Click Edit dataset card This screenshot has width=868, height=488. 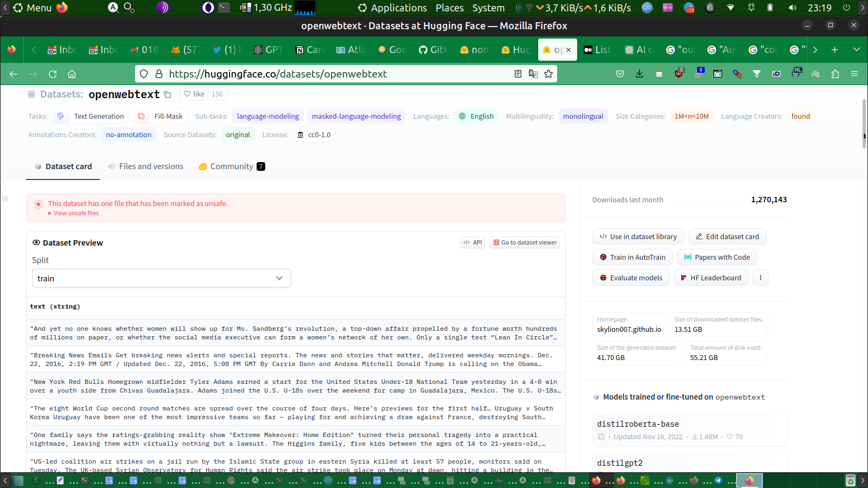tap(727, 236)
